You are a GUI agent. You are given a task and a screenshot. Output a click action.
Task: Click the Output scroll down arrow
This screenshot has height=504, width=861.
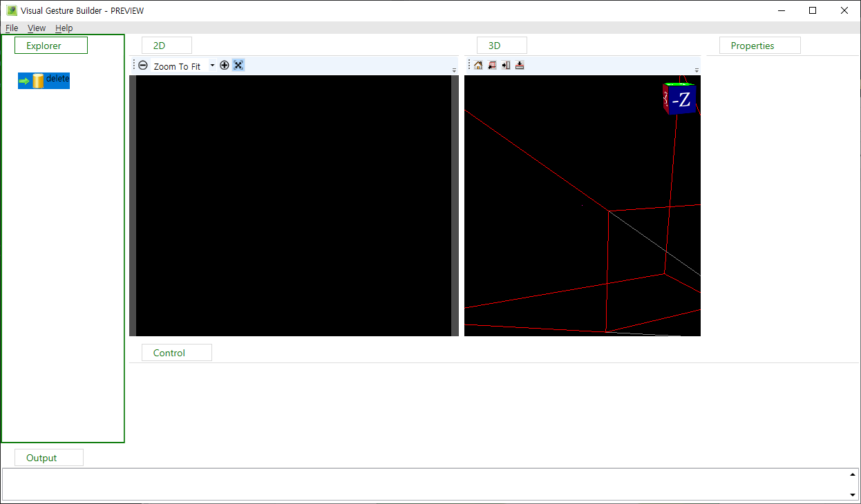(x=852, y=494)
